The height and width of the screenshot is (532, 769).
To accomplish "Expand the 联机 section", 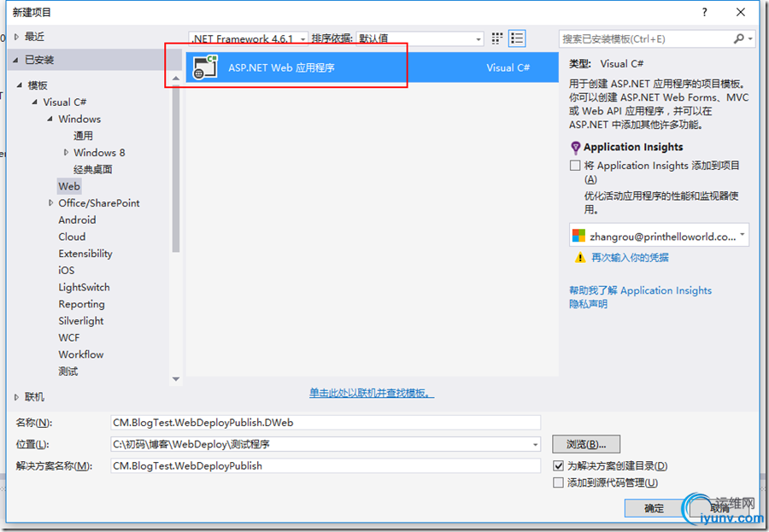I will [17, 397].
